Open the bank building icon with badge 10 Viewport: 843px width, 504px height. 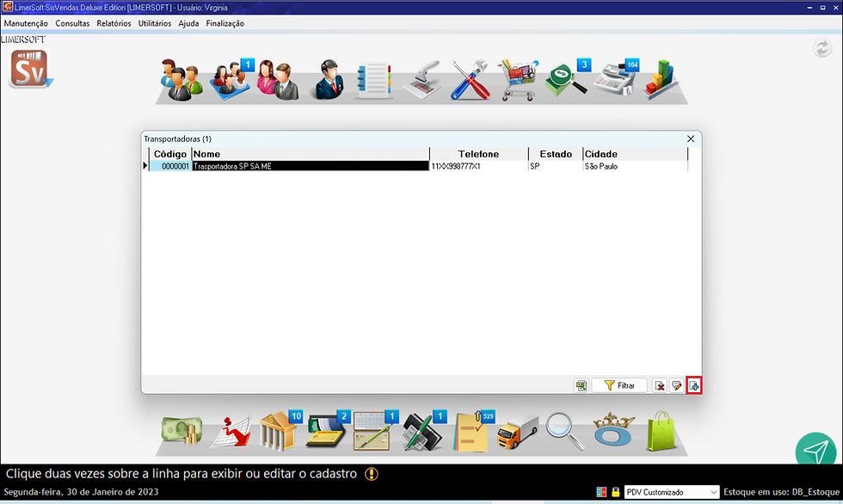pyautogui.click(x=280, y=430)
